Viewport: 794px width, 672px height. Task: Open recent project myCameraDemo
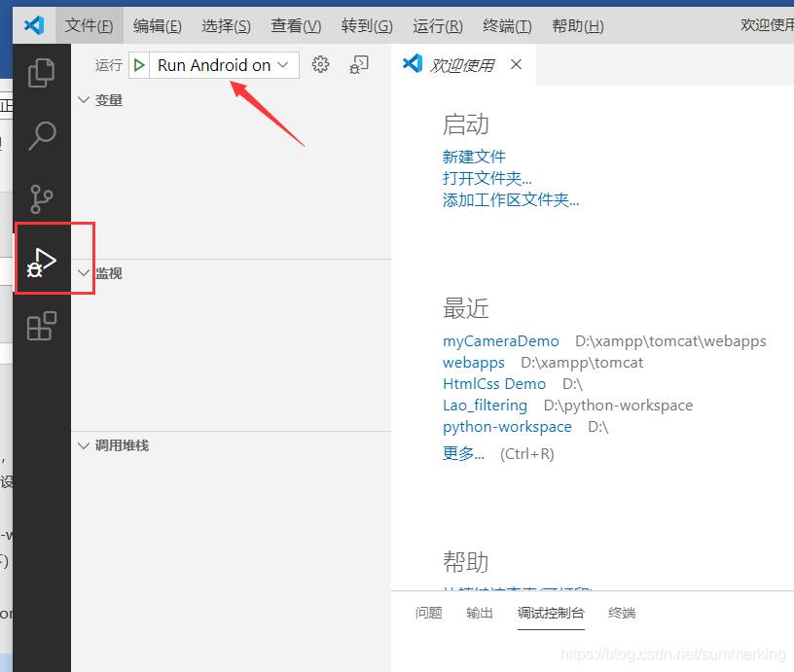point(501,341)
